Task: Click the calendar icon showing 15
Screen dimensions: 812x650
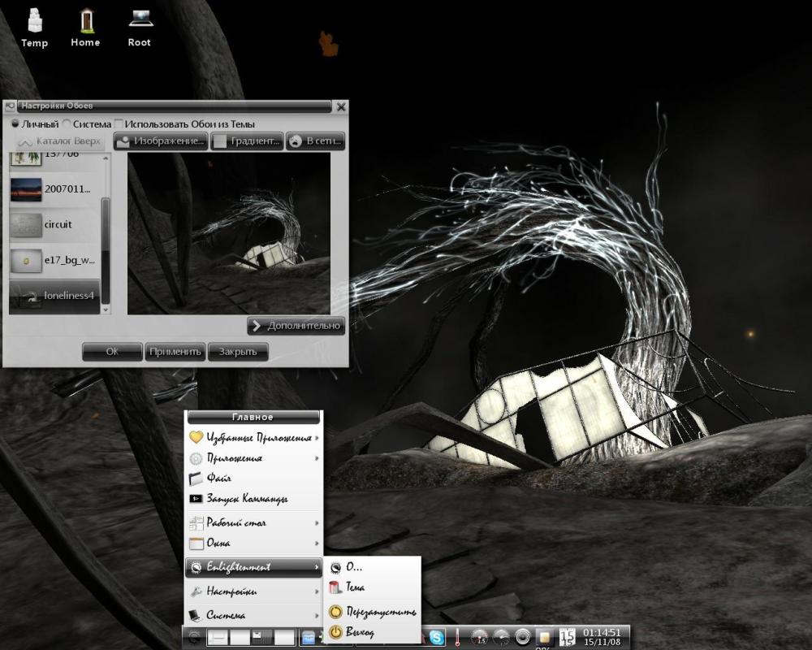Action: 568,637
